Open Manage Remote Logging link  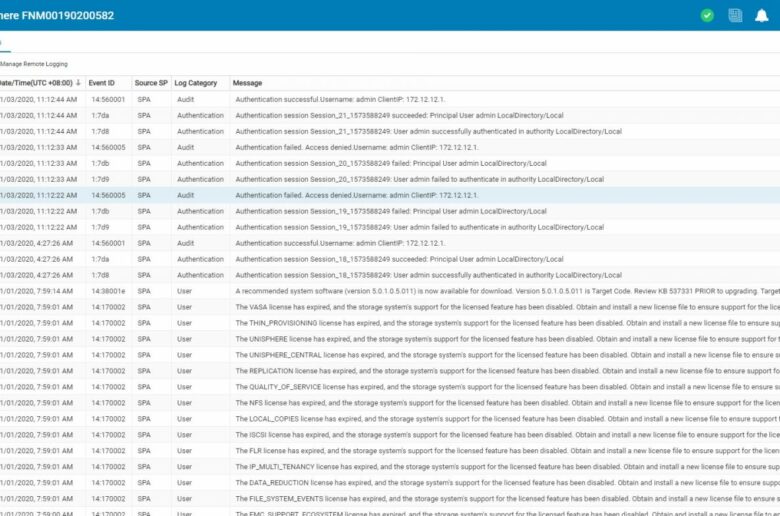pyautogui.click(x=34, y=64)
